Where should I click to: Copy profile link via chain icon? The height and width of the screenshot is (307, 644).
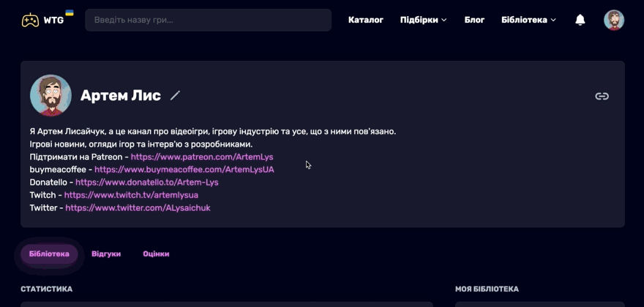[x=602, y=96]
